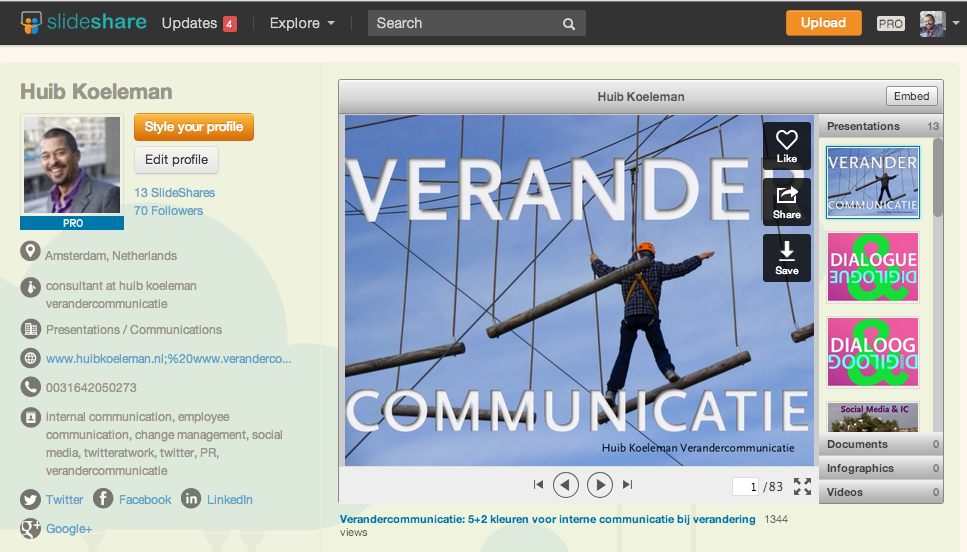The height and width of the screenshot is (552, 967).
Task: Click the phone number 0031642050273
Action: click(x=91, y=388)
